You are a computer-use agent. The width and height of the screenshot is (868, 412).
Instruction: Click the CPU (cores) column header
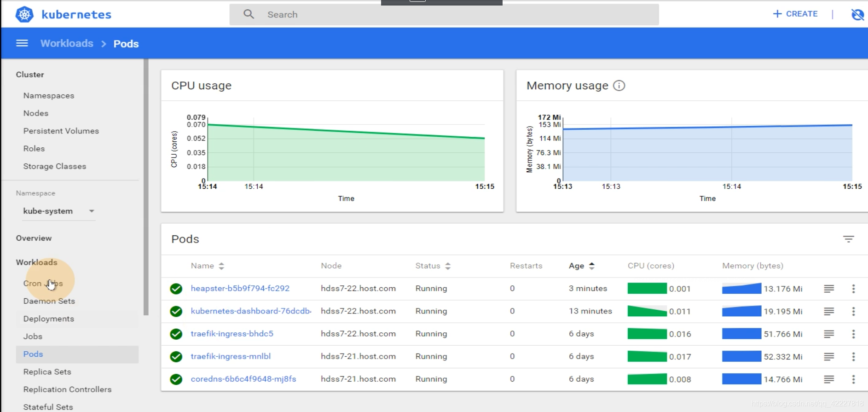651,266
